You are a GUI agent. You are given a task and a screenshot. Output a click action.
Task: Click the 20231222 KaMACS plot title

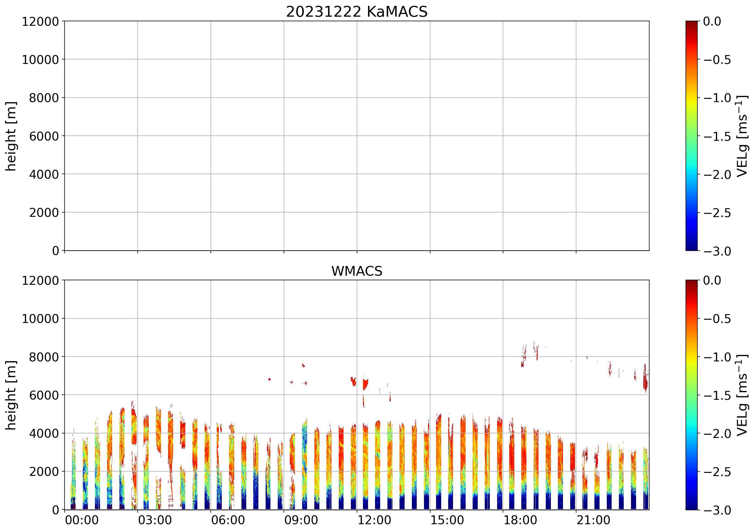point(356,12)
